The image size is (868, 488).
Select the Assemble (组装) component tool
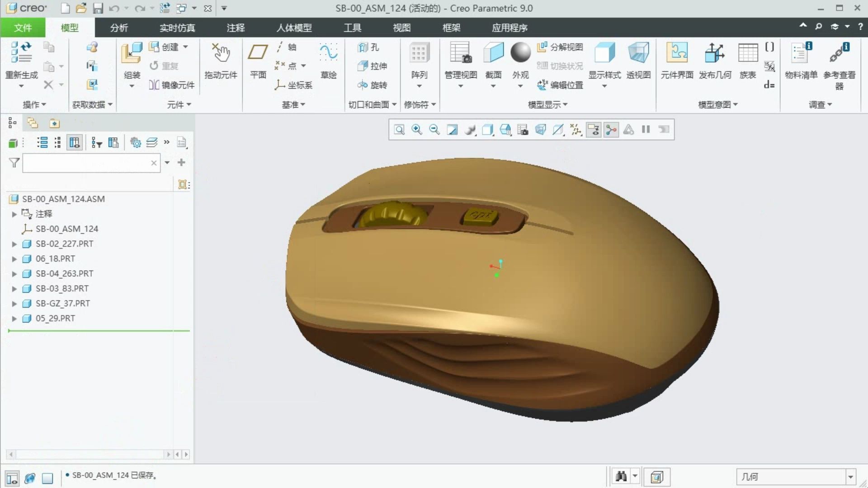click(132, 54)
